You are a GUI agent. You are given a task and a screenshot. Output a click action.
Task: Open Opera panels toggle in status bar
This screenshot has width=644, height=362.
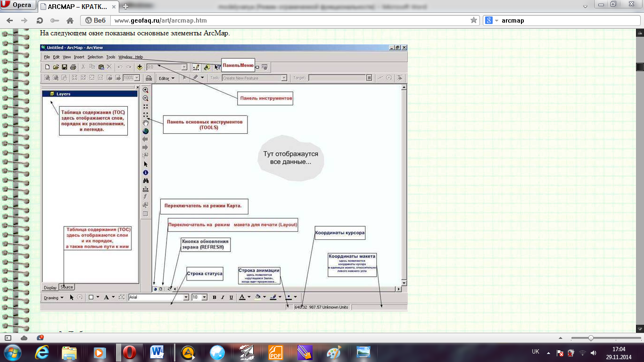8,337
